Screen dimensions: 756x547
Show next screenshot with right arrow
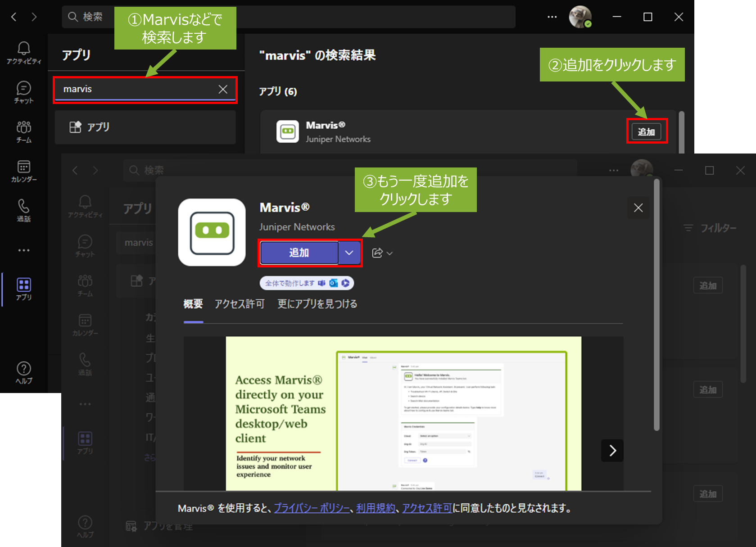coord(612,451)
